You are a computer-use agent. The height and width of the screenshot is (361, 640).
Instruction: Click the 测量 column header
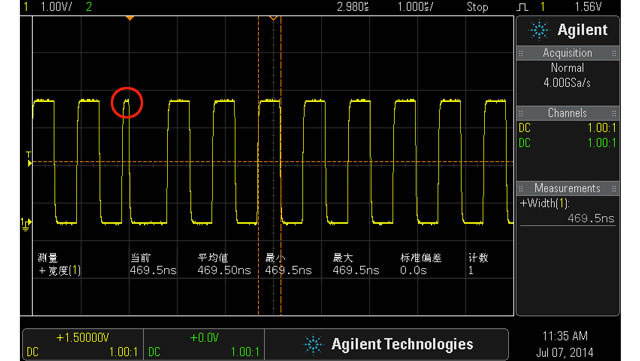coord(48,258)
